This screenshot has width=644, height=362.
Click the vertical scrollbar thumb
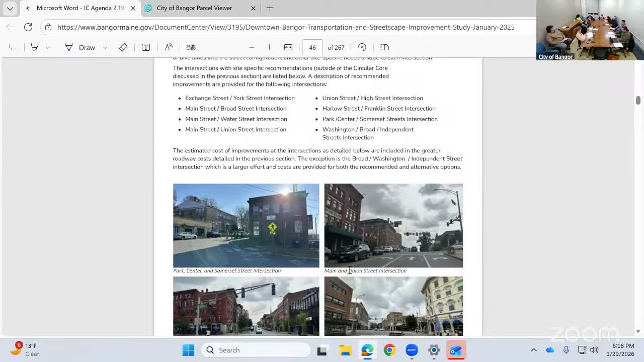click(x=638, y=100)
